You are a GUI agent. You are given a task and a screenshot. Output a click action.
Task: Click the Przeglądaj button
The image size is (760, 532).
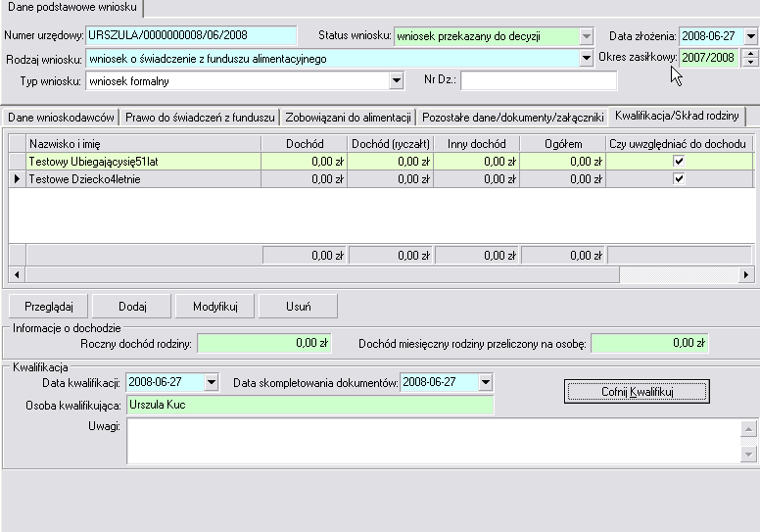point(48,307)
